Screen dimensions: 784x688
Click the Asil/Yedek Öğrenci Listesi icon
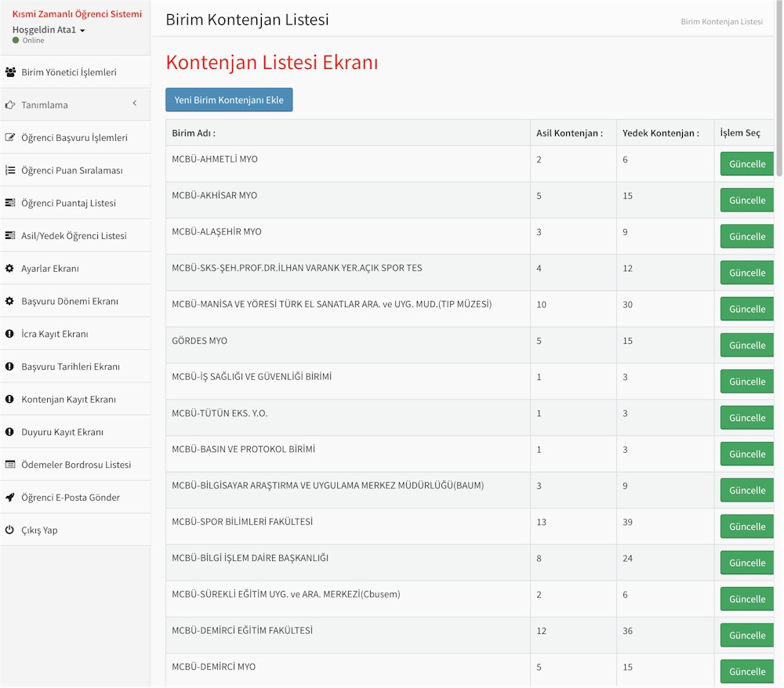(x=10, y=235)
